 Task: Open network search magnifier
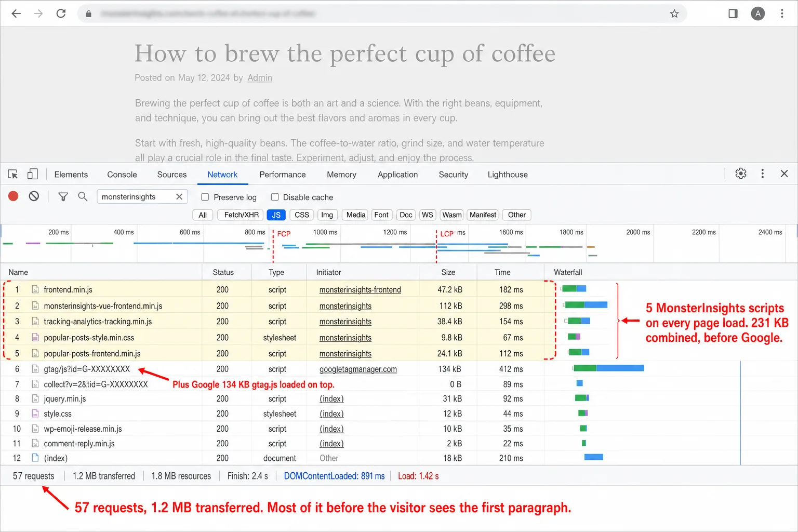pyautogui.click(x=83, y=196)
